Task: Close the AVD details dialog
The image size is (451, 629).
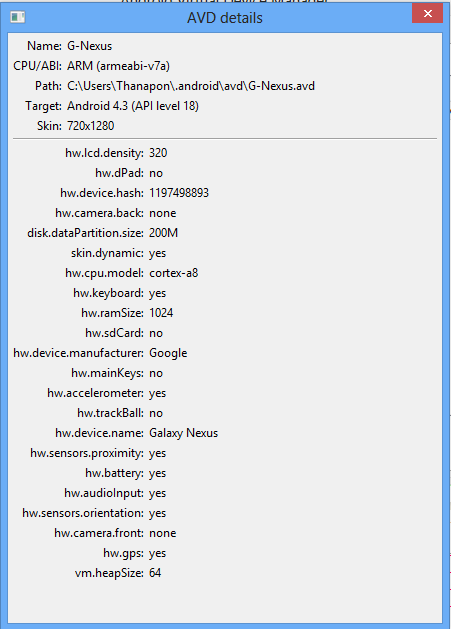Action: pyautogui.click(x=427, y=14)
